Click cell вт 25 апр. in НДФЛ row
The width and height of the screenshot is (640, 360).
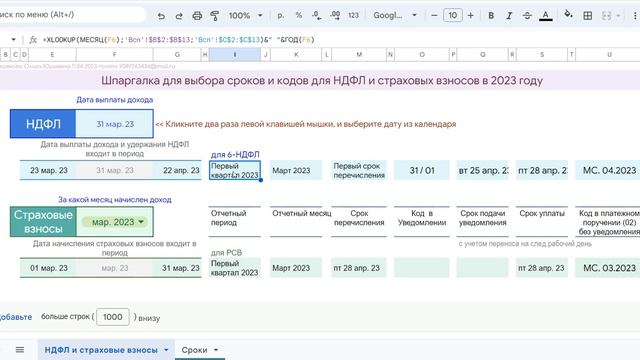point(482,171)
